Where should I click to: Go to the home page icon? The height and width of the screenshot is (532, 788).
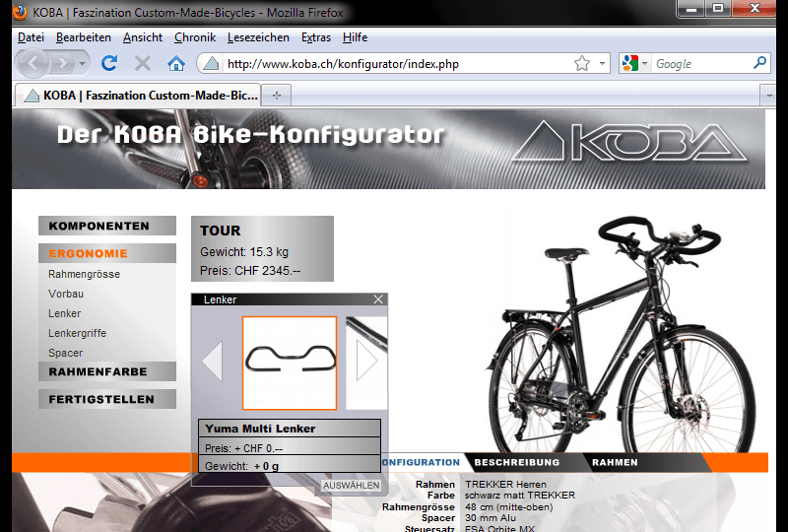176,63
